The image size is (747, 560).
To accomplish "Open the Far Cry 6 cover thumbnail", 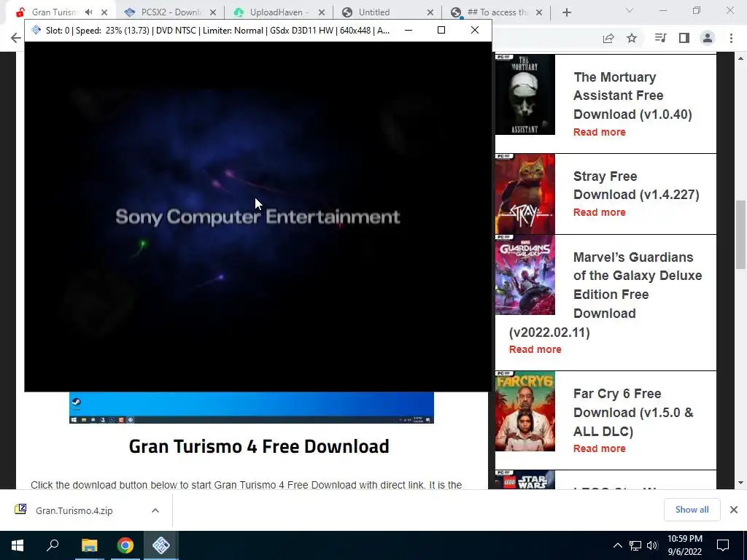I will (525, 411).
